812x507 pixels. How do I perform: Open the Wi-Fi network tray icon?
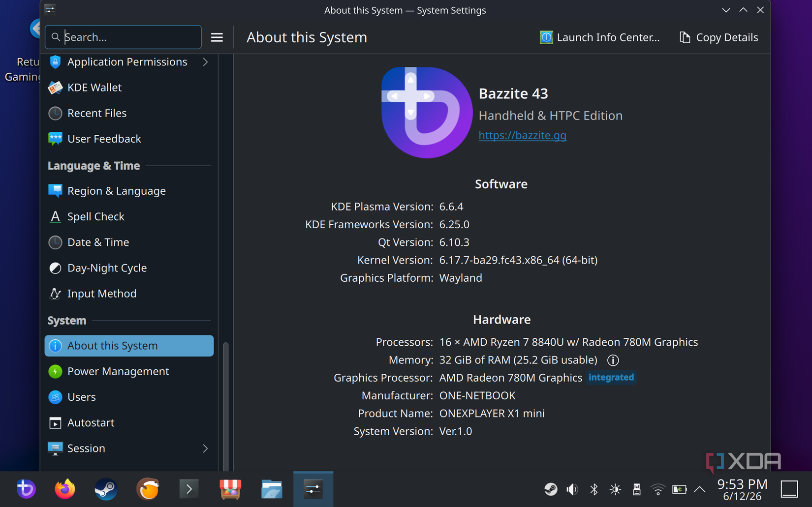click(x=658, y=489)
